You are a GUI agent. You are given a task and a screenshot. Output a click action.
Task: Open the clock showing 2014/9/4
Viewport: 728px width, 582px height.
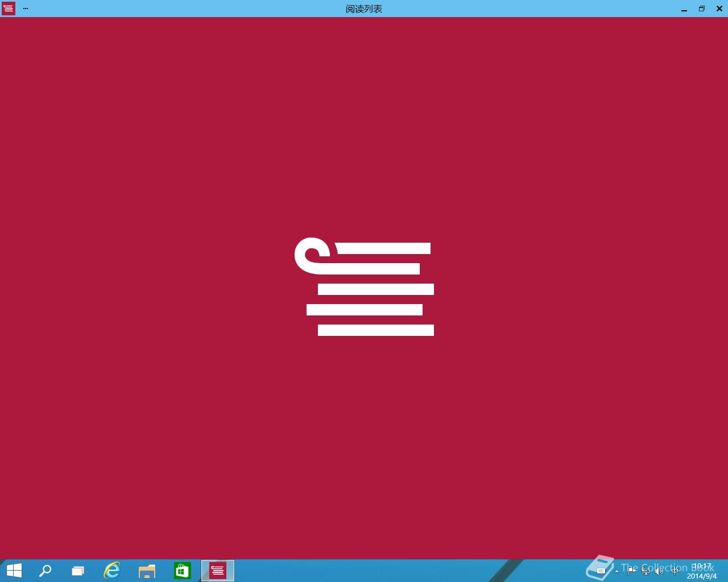702,571
